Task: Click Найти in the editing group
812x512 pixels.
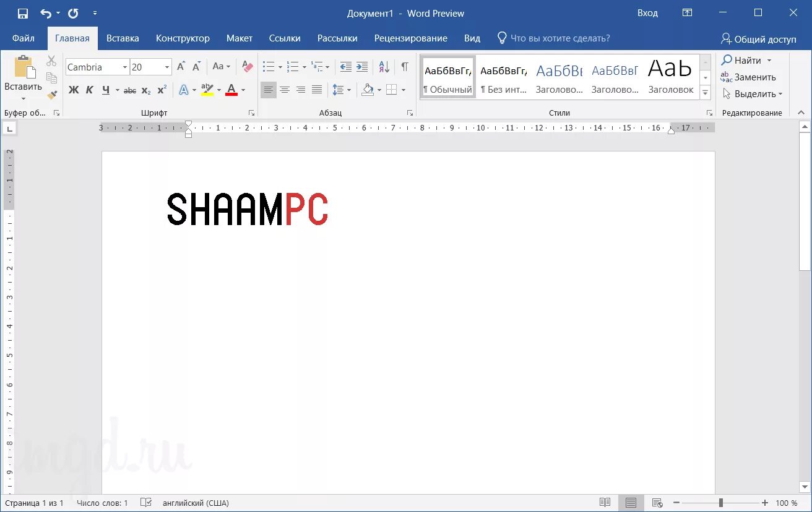Action: tap(746, 60)
